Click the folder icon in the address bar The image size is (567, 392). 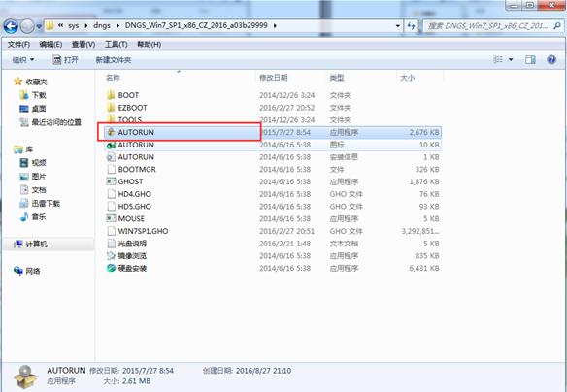pyautogui.click(x=50, y=25)
